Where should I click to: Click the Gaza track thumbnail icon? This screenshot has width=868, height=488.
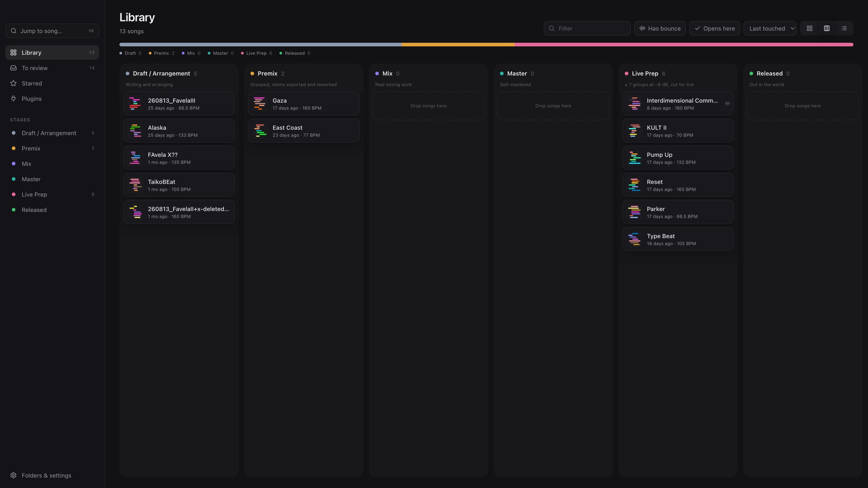260,103
